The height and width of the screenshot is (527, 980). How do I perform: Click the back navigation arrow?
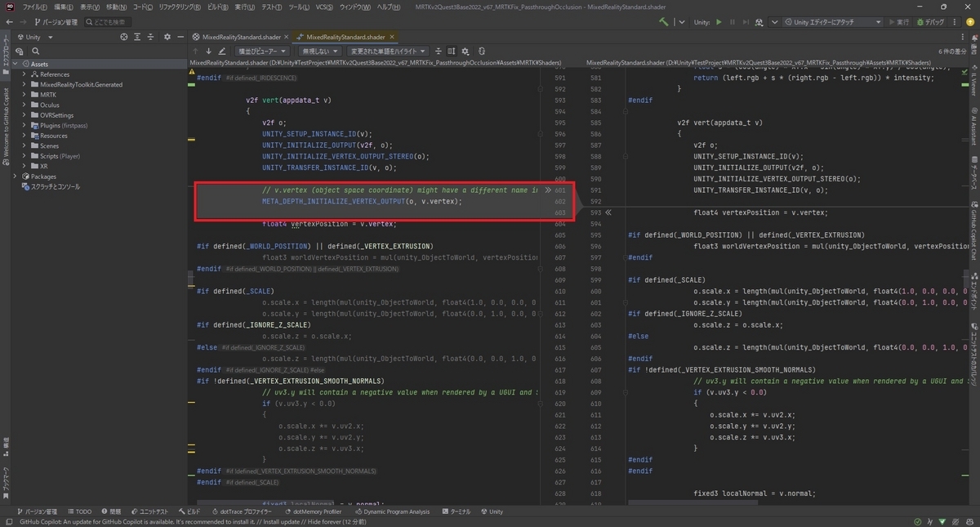(x=10, y=22)
